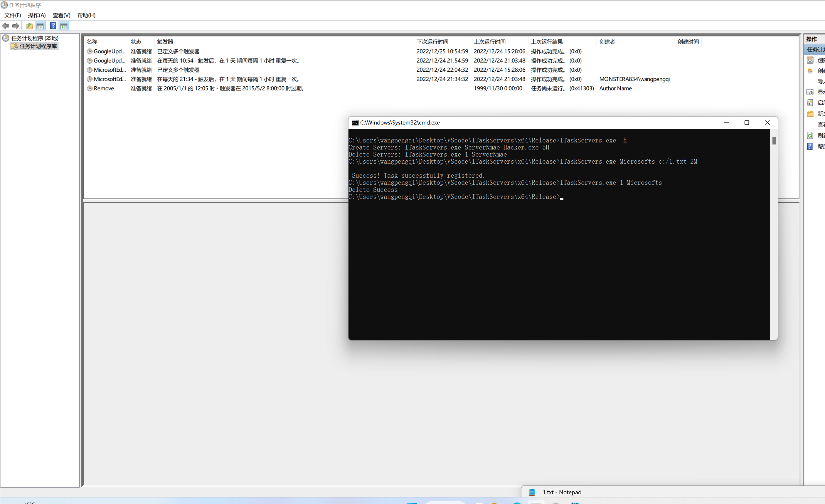
Task: Open the 文件(F) menu
Action: 13,15
